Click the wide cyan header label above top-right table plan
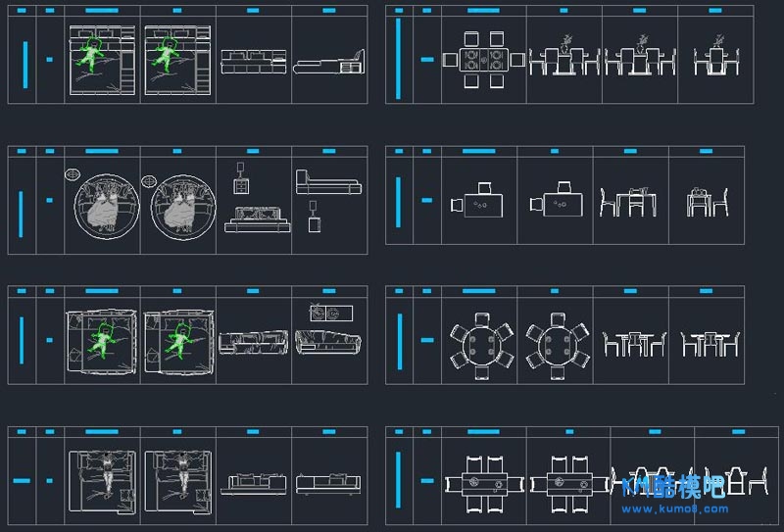 pos(482,10)
